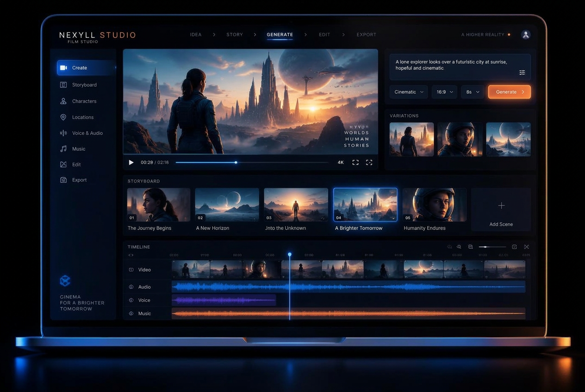Click the 4K resolution label
Screen dimensions: 585x392
[341, 162]
